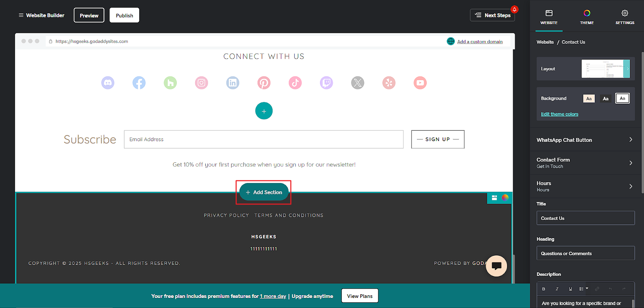Open footer layout icon in the section corner

click(x=494, y=198)
